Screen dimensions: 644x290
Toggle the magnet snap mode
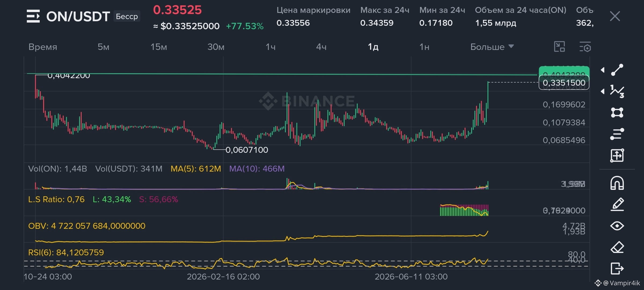click(617, 183)
